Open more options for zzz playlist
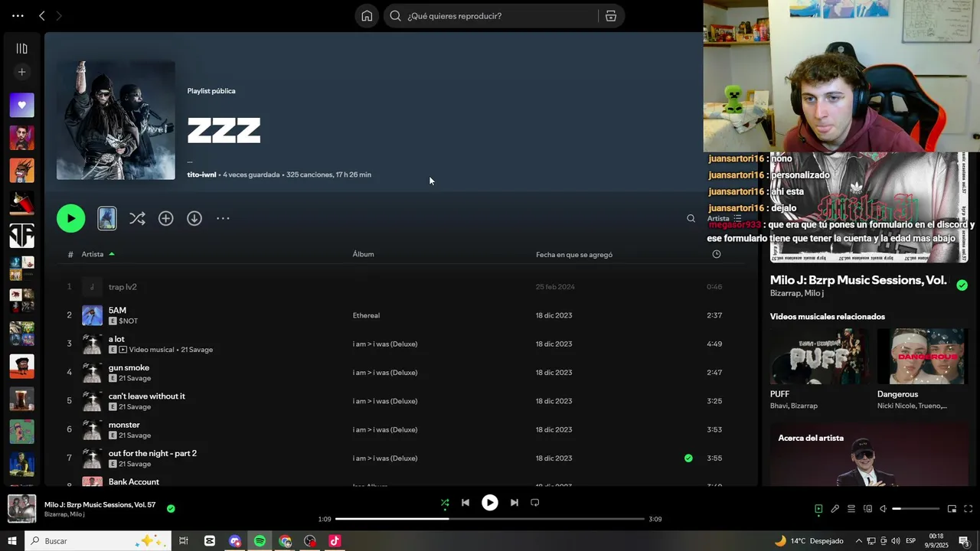Viewport: 980px width, 551px height. pos(223,218)
